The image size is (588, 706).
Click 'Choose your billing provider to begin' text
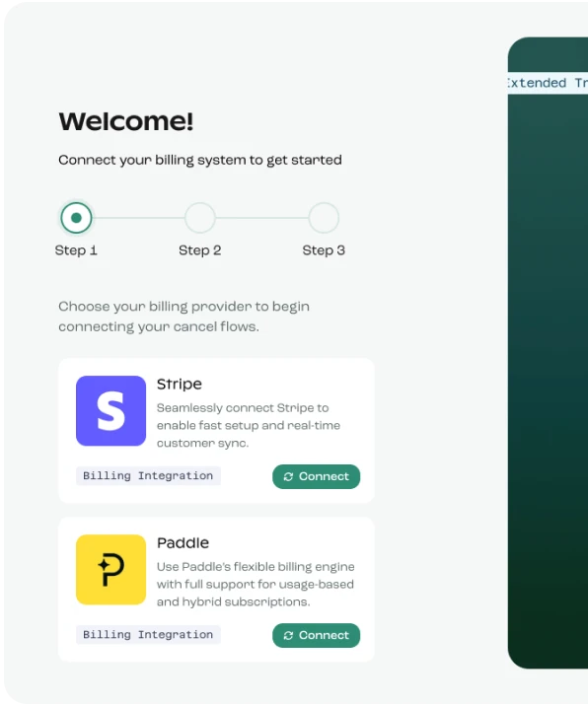(184, 307)
